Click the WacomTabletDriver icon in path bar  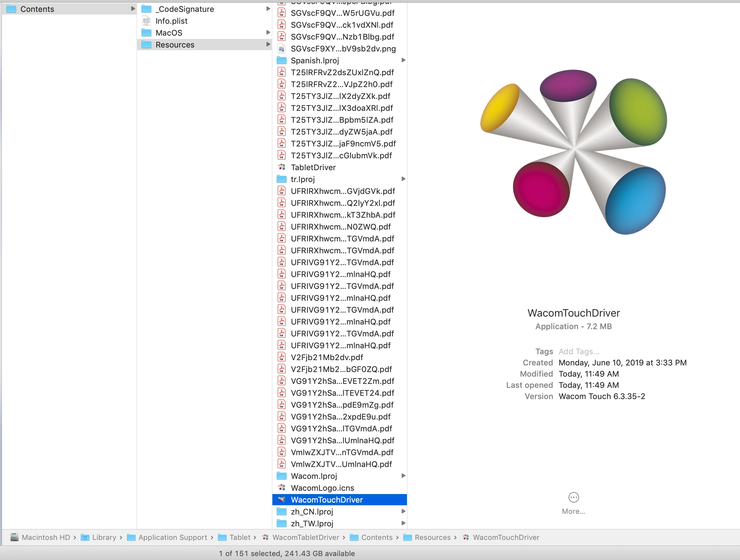tap(265, 537)
